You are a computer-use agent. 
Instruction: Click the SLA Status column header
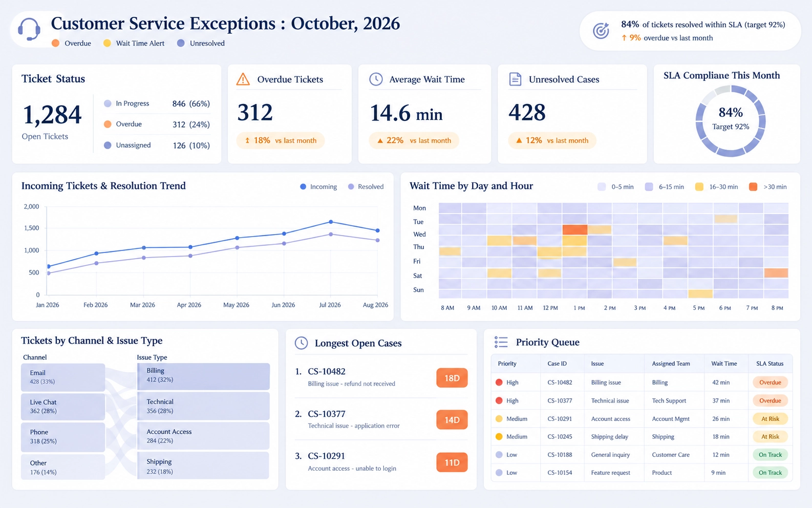click(x=770, y=364)
